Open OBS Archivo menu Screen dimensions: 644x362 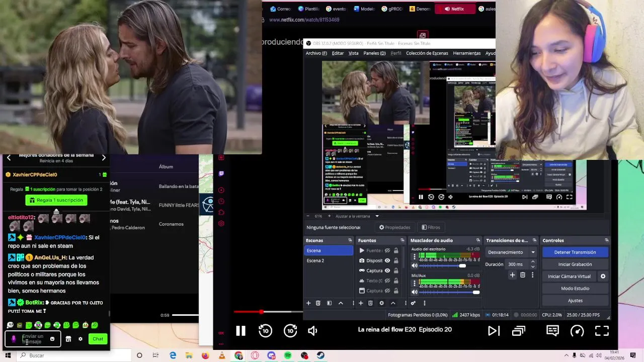pos(316,53)
